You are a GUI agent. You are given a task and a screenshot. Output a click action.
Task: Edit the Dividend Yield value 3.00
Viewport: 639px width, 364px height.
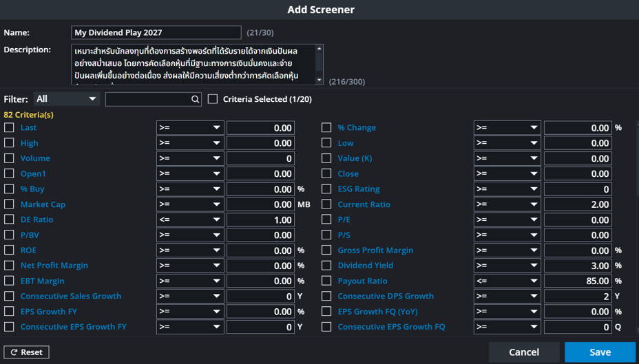click(578, 266)
